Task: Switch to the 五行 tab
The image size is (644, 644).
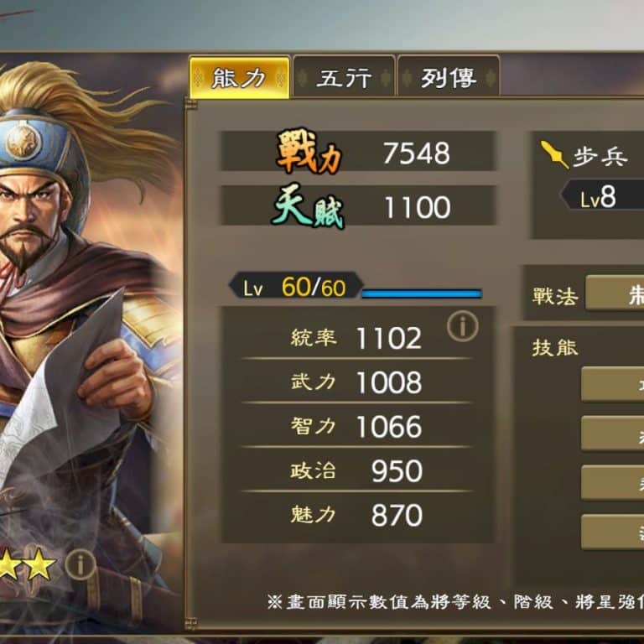Action: click(344, 77)
